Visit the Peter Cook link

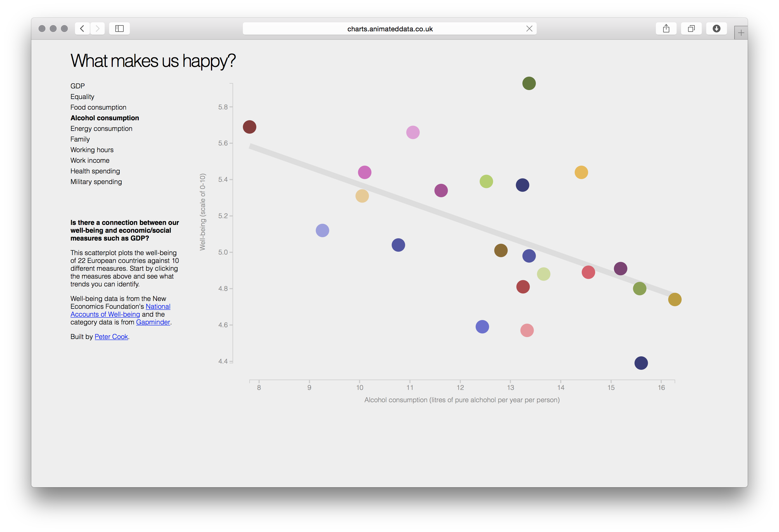[x=111, y=337]
